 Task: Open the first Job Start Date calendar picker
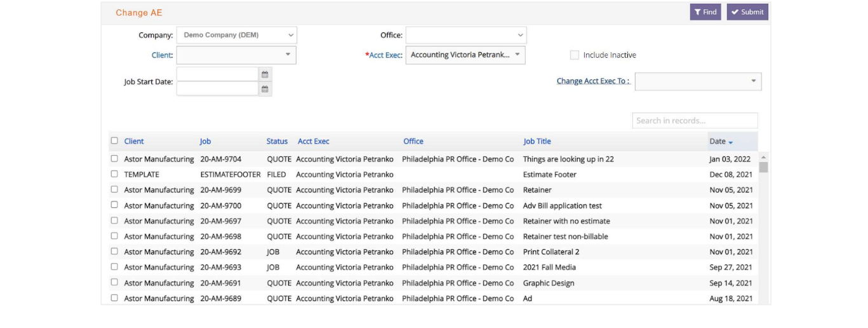coord(265,74)
